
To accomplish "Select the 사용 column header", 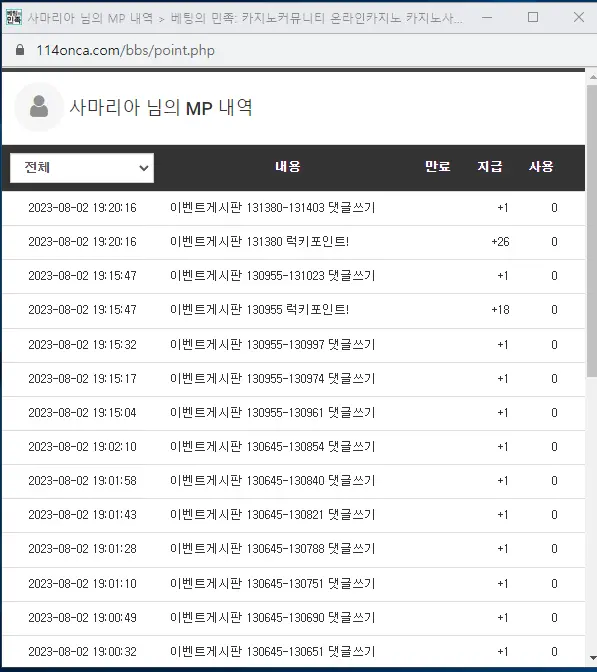I will [541, 166].
